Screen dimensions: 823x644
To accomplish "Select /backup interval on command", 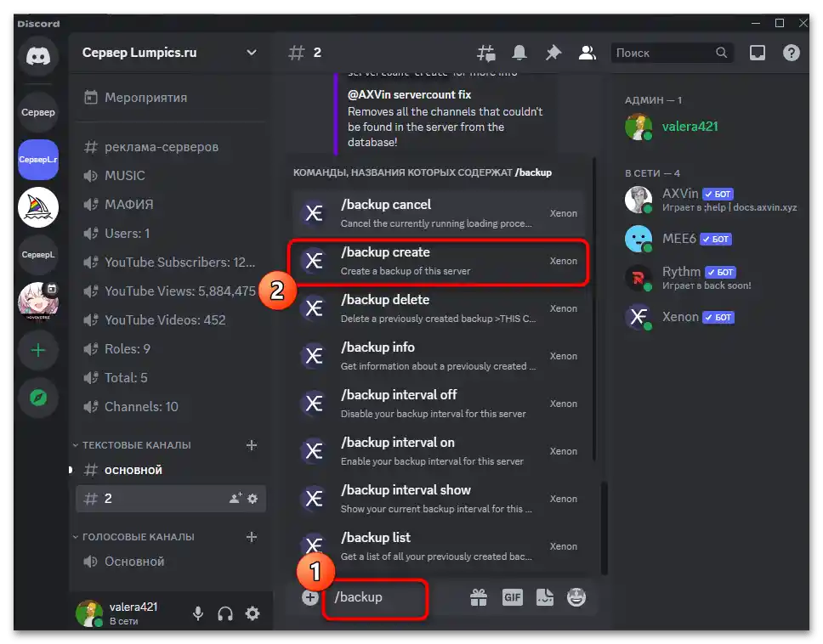I will (438, 451).
